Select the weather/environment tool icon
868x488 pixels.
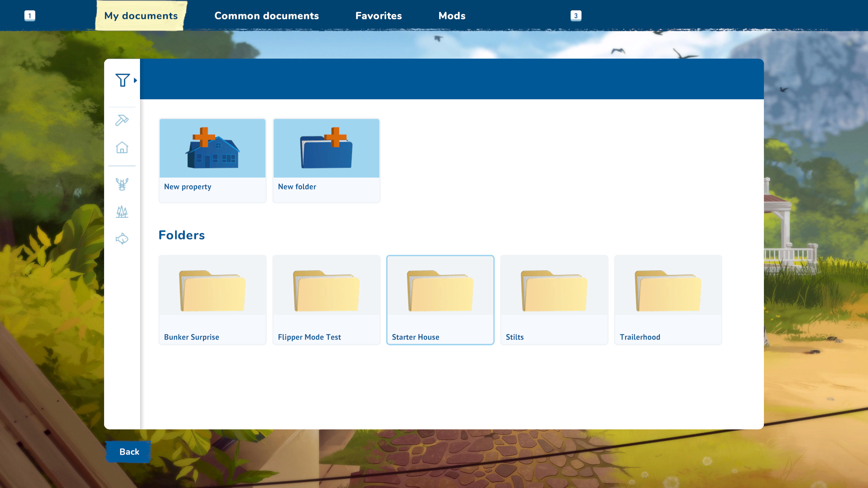(x=122, y=212)
